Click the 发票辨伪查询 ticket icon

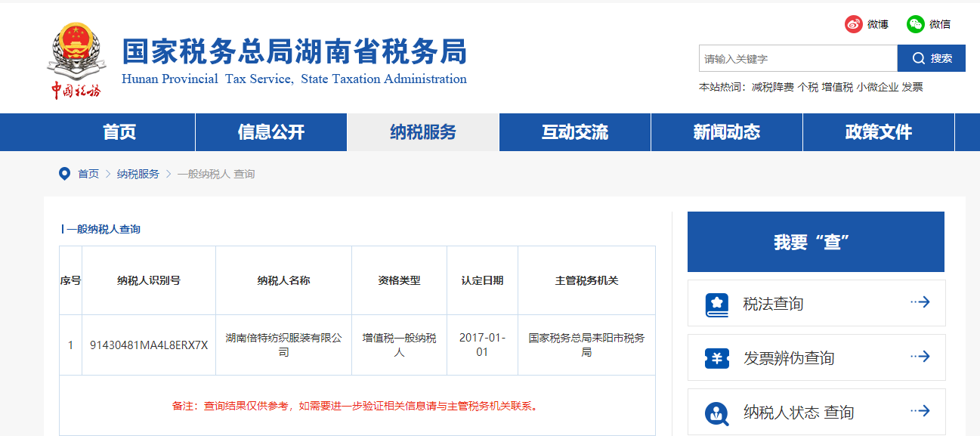coord(716,358)
